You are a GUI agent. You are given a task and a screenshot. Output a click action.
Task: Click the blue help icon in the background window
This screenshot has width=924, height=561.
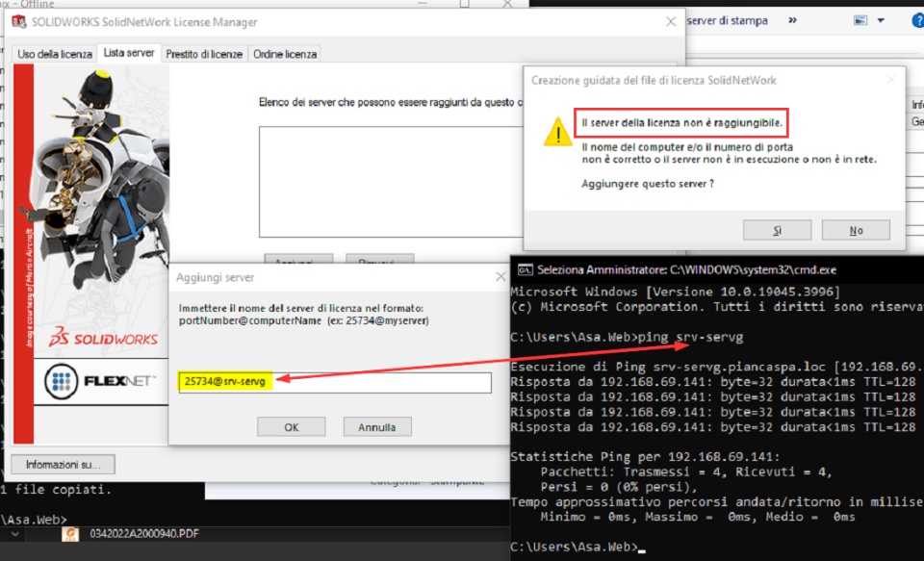point(918,20)
